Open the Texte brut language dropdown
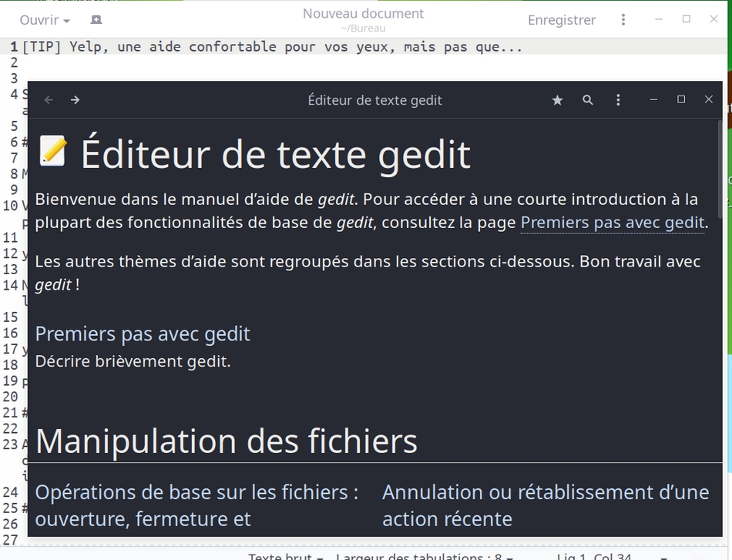The width and height of the screenshot is (732, 560). click(285, 555)
